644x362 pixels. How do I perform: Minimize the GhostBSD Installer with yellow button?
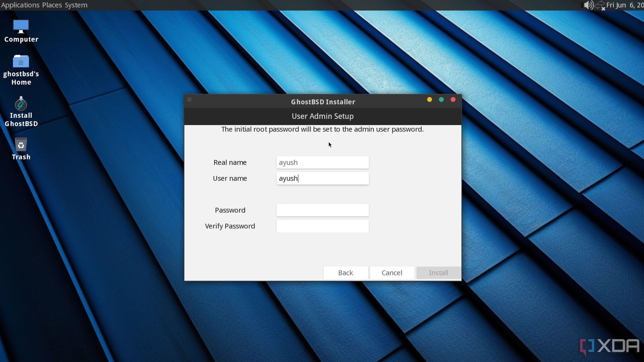pos(430,100)
